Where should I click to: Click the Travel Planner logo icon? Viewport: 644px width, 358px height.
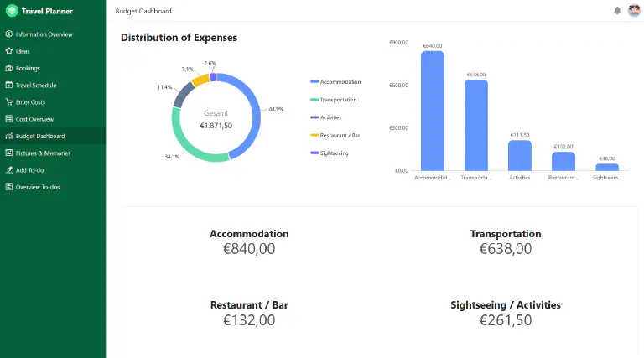tap(12, 11)
